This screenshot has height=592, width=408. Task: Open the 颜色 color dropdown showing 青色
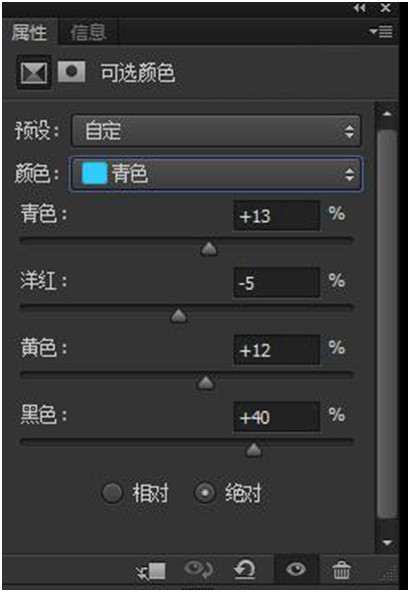(216, 174)
